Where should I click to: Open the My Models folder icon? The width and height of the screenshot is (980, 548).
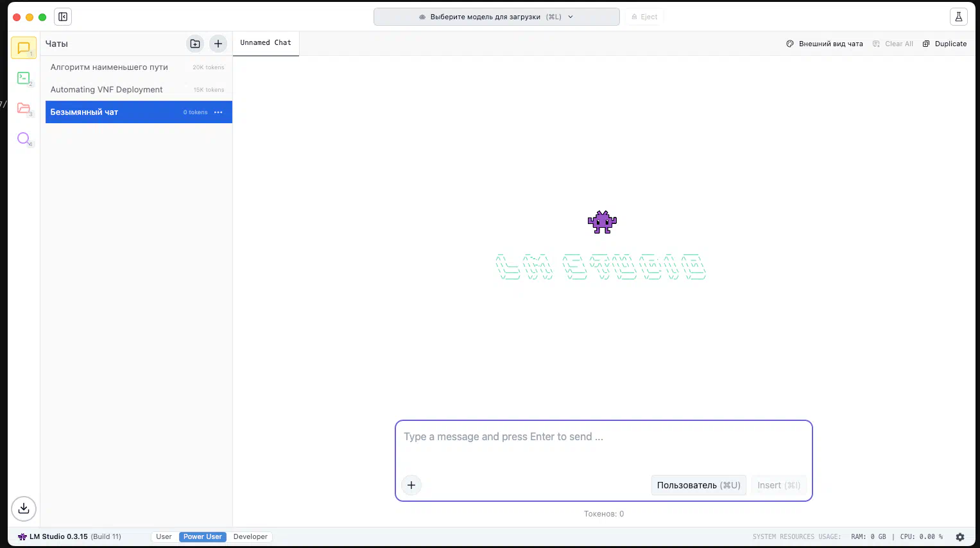[24, 108]
